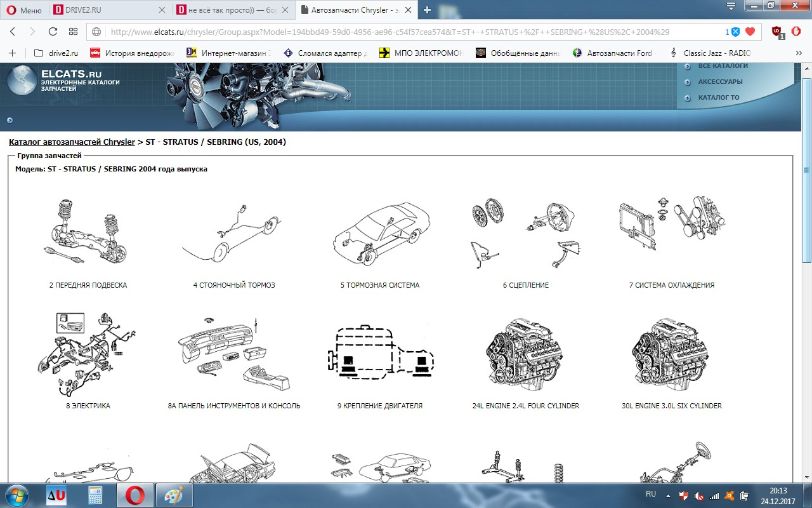Open a new tab with the plus button
This screenshot has height=508, width=812.
(x=427, y=10)
